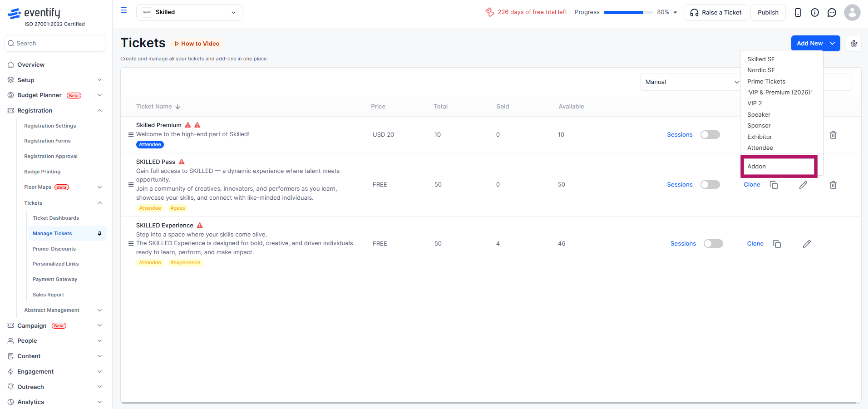The height and width of the screenshot is (409, 868).
Task: Click first warning icon beside Skilled Premium
Action: point(188,125)
